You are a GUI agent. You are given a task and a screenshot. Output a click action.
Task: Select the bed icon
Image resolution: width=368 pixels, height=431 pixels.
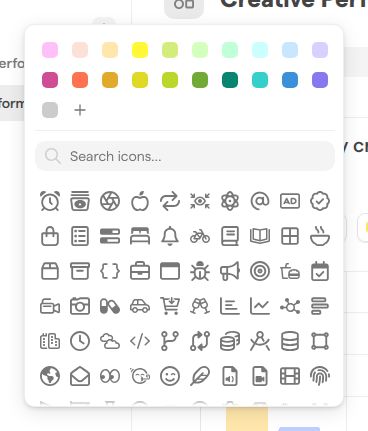(x=140, y=236)
